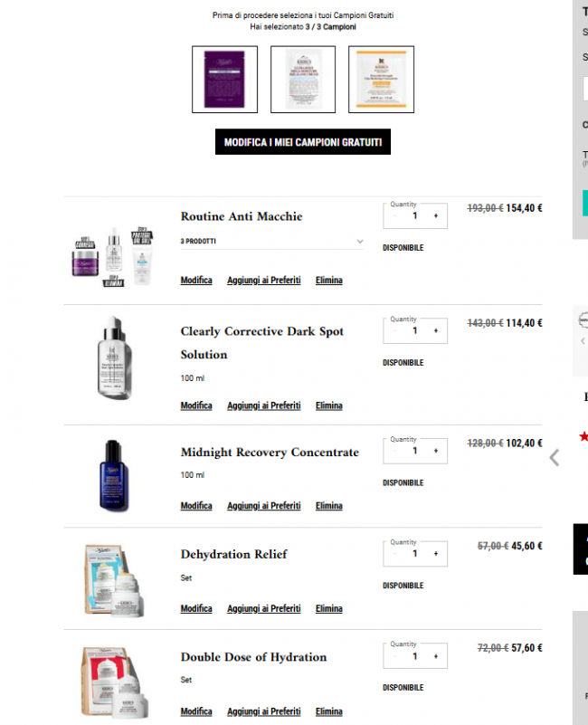588x725 pixels.
Task: Click the Midnight Recovery Concentrate bottle image
Action: click(x=114, y=475)
